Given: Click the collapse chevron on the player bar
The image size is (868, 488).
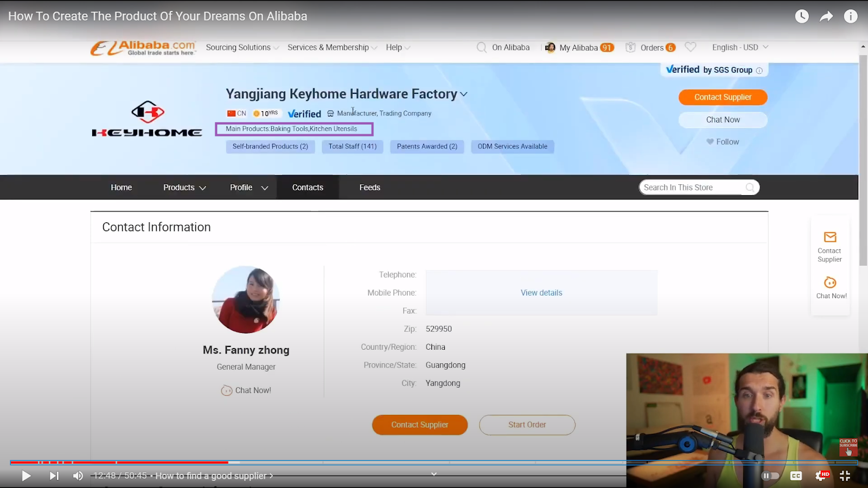Looking at the screenshot, I should 434,474.
